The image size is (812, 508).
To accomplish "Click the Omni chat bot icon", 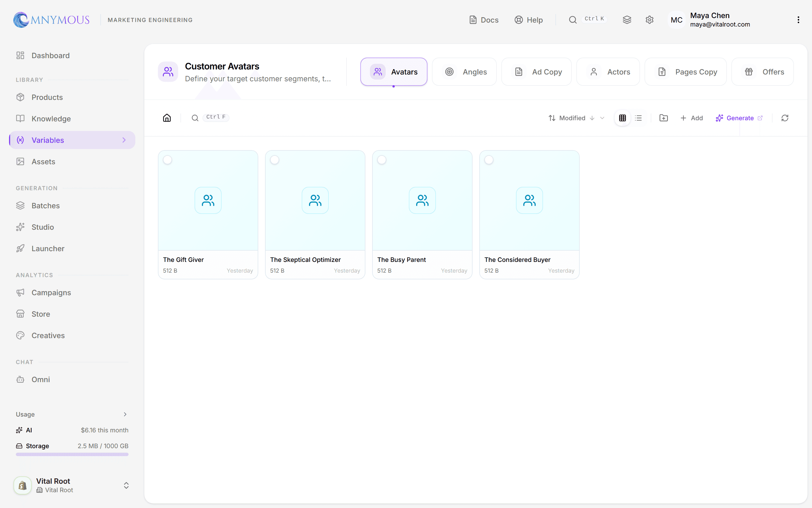I will tap(21, 379).
